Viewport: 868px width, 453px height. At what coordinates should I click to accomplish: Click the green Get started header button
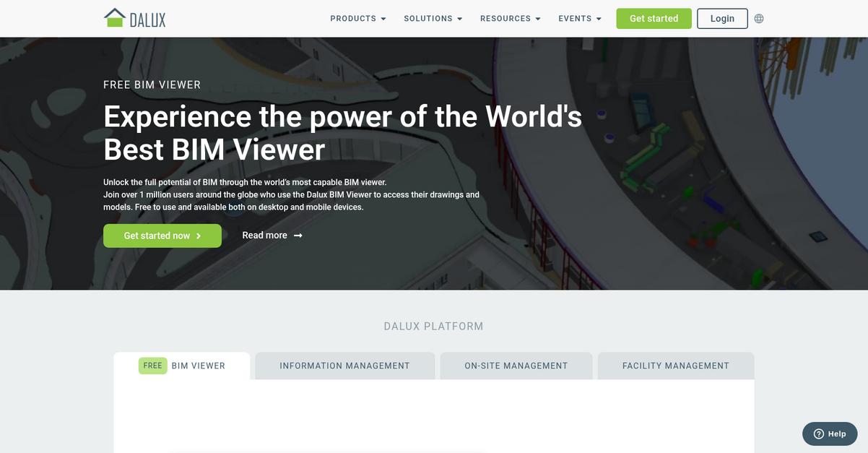click(x=654, y=19)
